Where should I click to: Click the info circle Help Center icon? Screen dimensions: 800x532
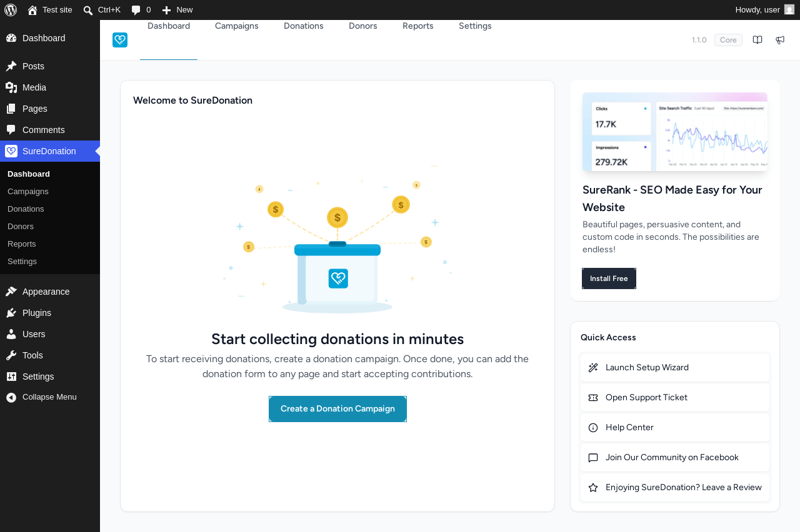point(593,428)
